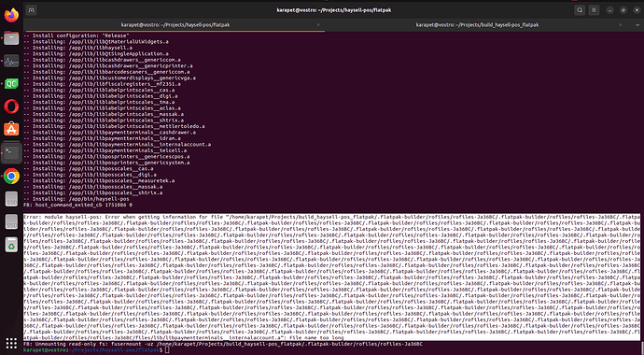Open Firefox from the dock
The height and width of the screenshot is (355, 644).
click(x=11, y=15)
